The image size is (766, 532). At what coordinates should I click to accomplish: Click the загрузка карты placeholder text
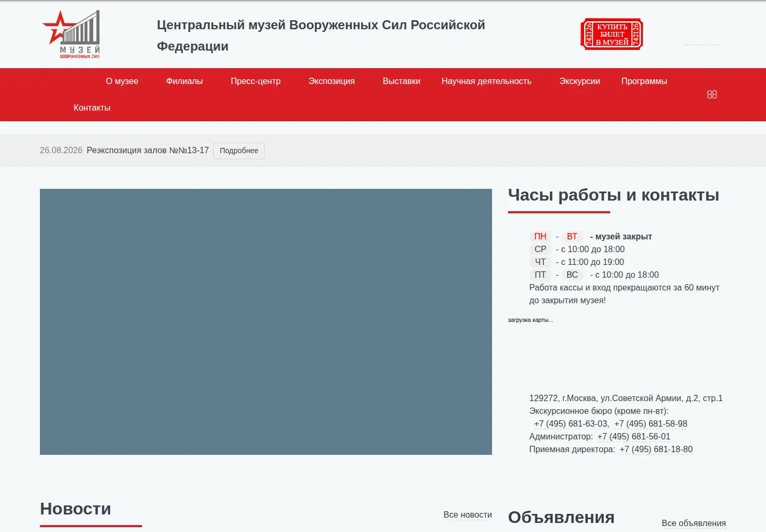tap(530, 320)
